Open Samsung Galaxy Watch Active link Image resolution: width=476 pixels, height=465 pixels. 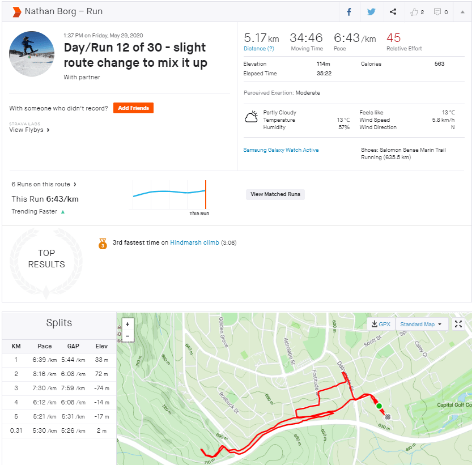point(281,150)
